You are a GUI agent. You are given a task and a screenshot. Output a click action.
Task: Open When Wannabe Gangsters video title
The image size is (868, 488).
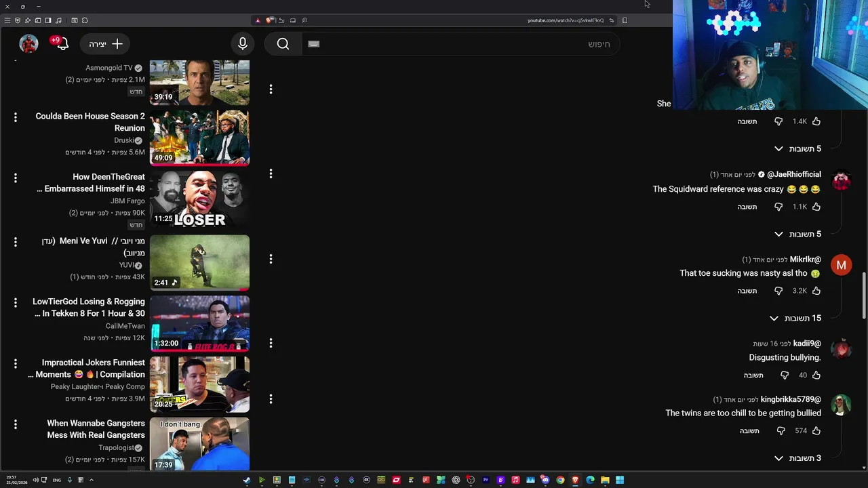point(96,429)
